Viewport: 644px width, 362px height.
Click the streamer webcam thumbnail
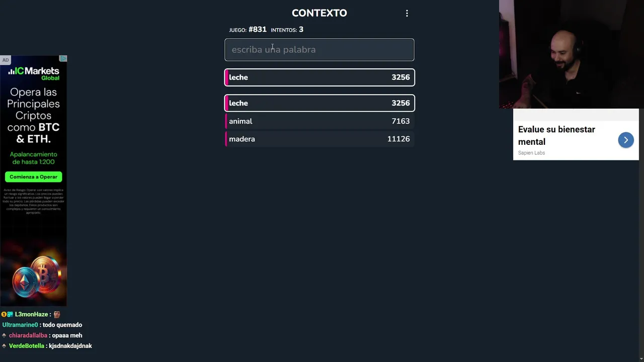point(569,54)
